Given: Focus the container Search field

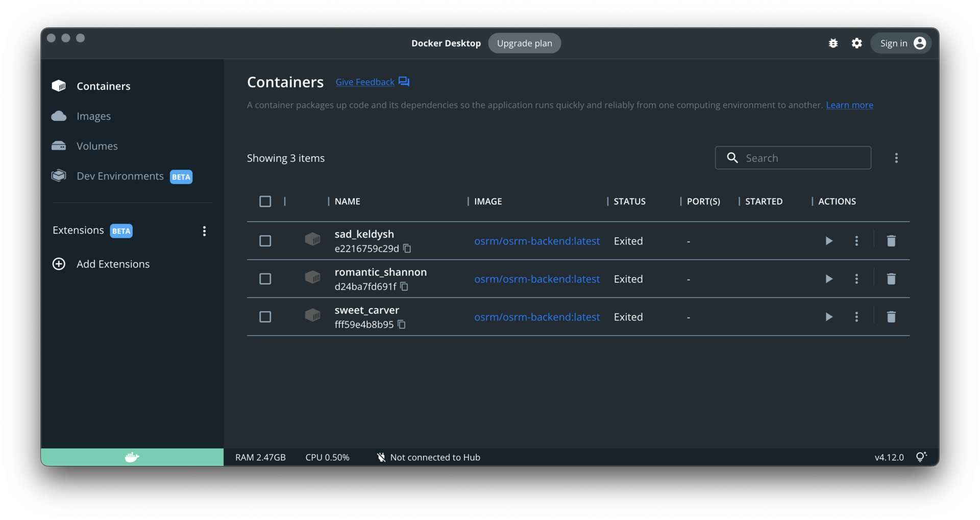Looking at the screenshot, I should coord(801,158).
